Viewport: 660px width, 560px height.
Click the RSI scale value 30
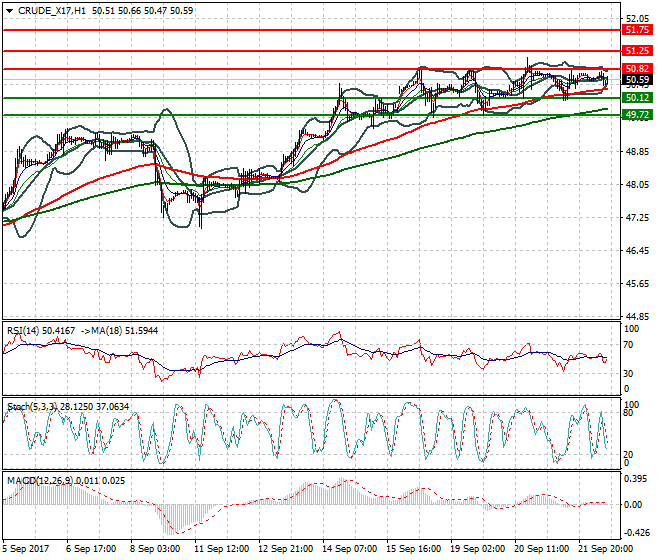click(628, 373)
